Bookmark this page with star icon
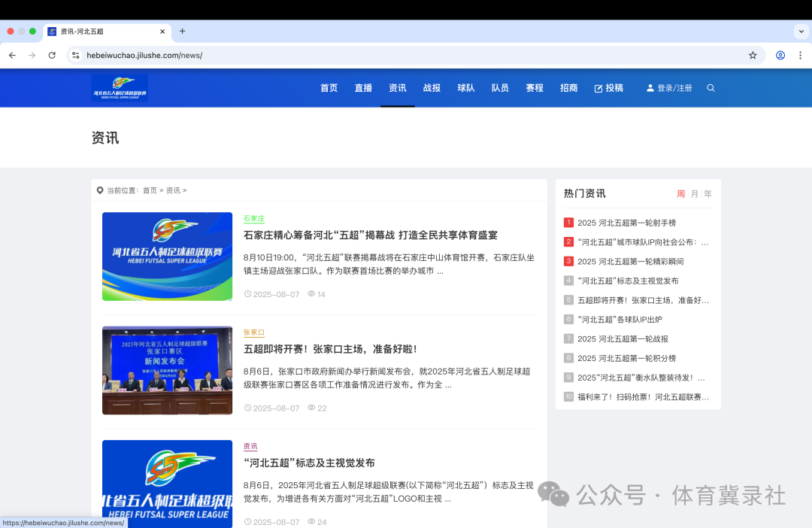The height and width of the screenshot is (528, 812). [x=753, y=56]
